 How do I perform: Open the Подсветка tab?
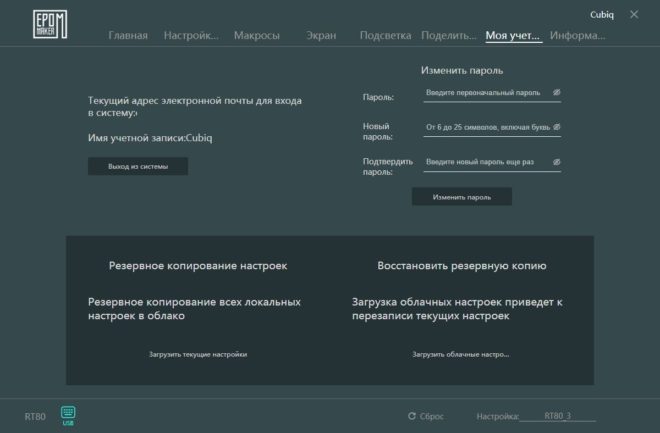coord(386,35)
